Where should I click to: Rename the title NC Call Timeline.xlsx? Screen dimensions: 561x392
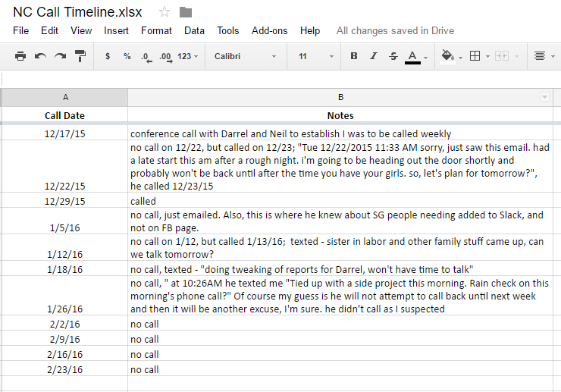[x=77, y=12]
